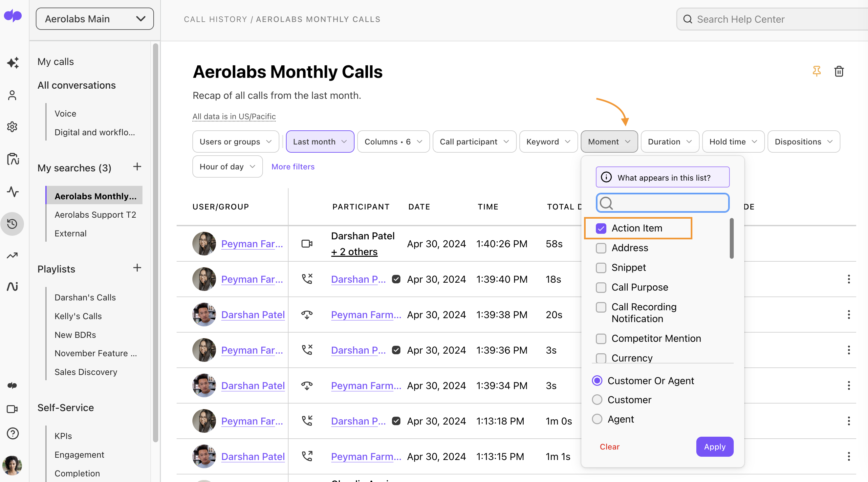This screenshot has width=868, height=482.
Task: Open row menu for 1:39:36 PM call
Action: click(x=849, y=350)
